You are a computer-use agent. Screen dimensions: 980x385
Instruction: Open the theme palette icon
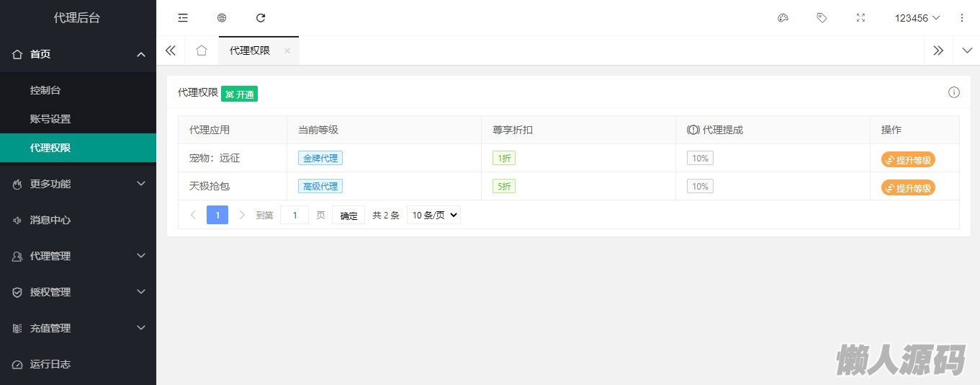(x=783, y=18)
